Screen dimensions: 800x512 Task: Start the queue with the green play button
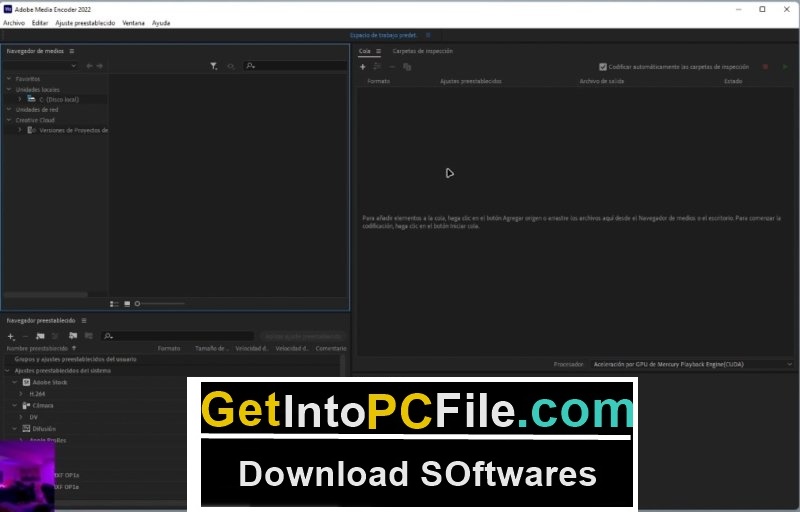point(785,67)
